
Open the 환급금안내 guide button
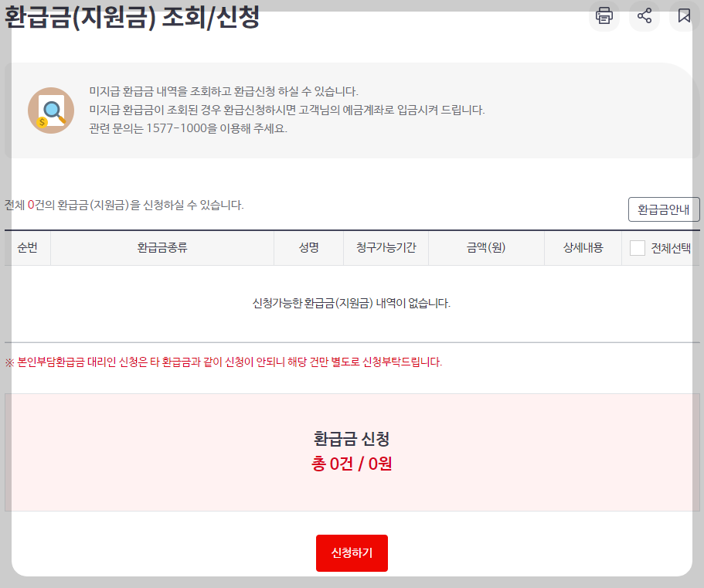click(x=663, y=209)
